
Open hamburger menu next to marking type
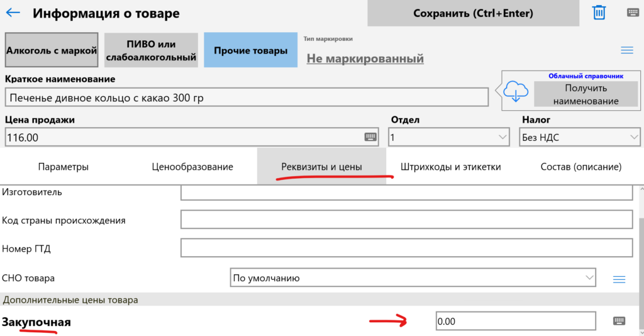pos(626,50)
